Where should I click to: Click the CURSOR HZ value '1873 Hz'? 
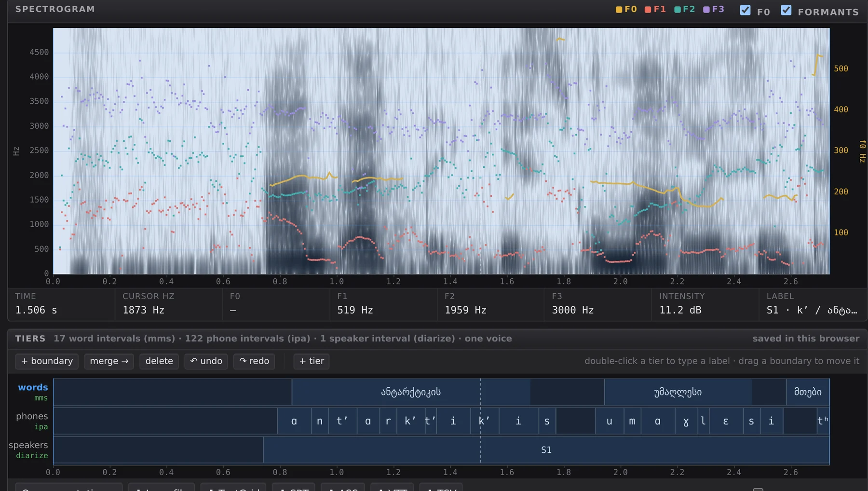pyautogui.click(x=144, y=310)
